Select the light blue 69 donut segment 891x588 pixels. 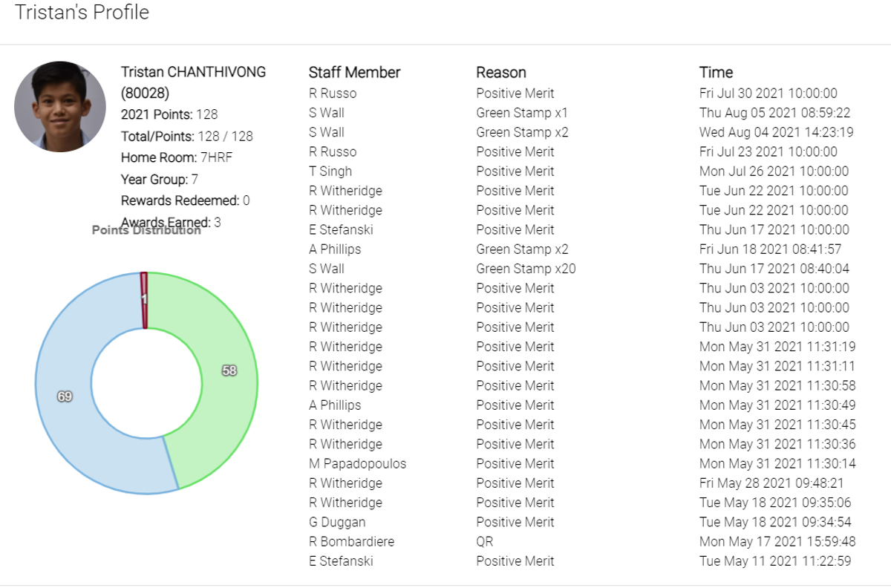(x=65, y=396)
